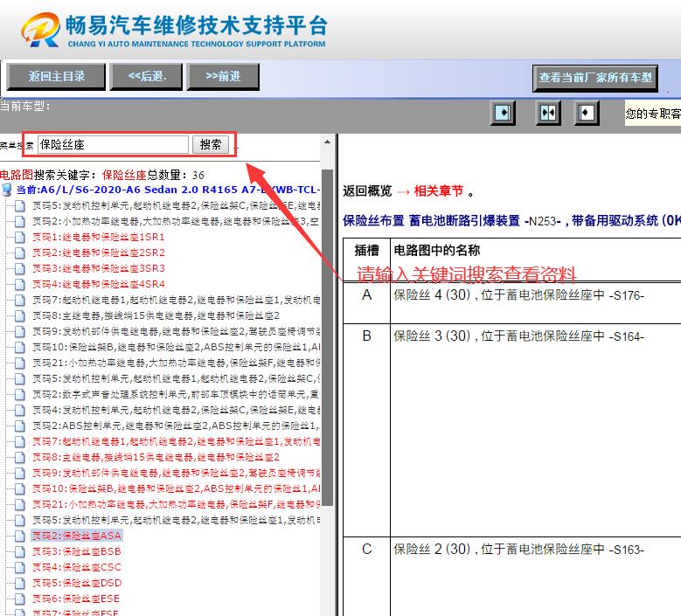681x616 pixels.
Task: Click page icon of 页码4:保险丝座CSC
Action: click(x=19, y=567)
